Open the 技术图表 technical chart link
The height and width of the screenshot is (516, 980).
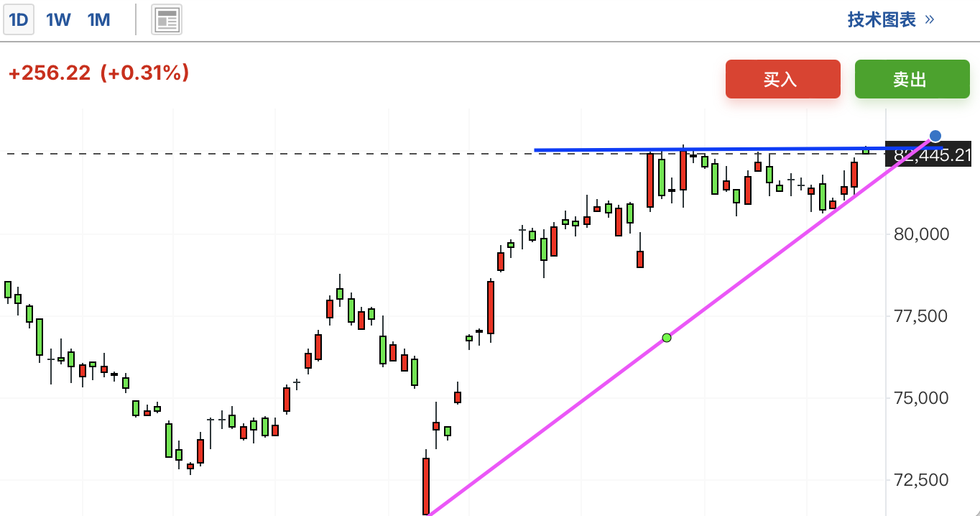tap(882, 20)
